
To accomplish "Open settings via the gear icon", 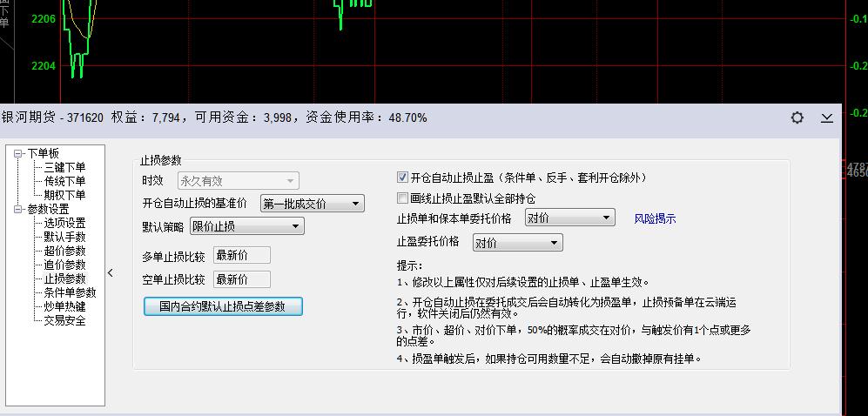I will (x=797, y=117).
